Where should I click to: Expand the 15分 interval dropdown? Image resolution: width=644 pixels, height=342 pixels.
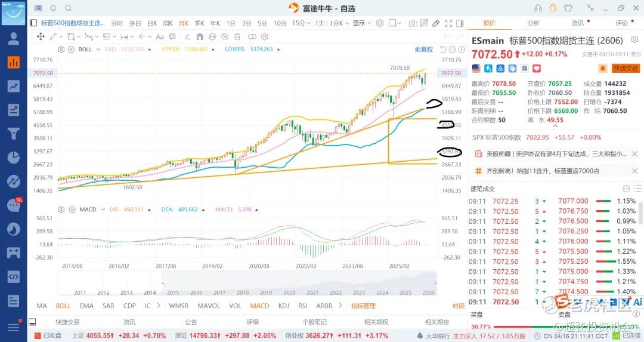coord(301,23)
